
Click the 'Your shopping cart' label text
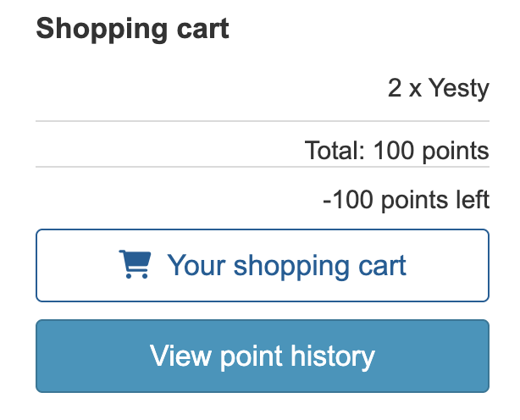pos(286,265)
